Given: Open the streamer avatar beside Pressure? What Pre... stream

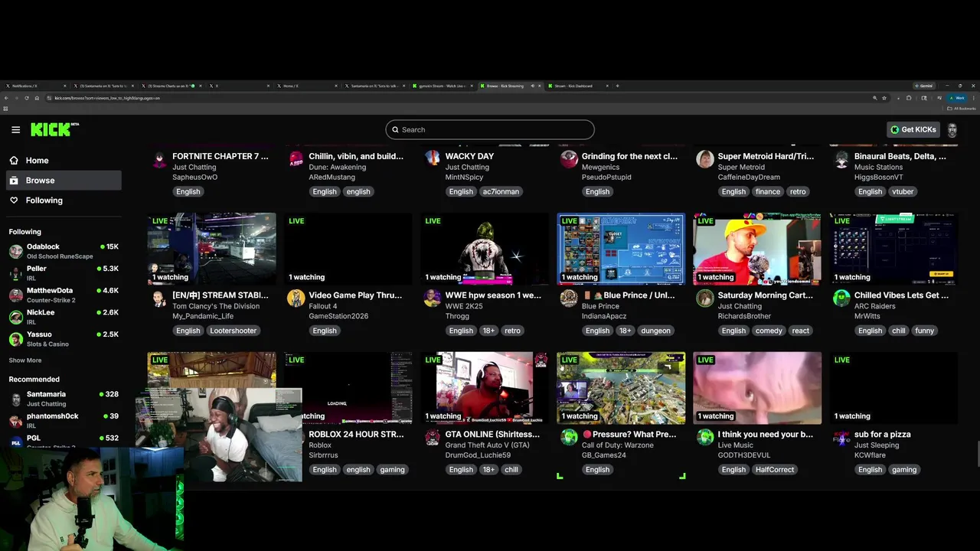Looking at the screenshot, I should (x=569, y=437).
